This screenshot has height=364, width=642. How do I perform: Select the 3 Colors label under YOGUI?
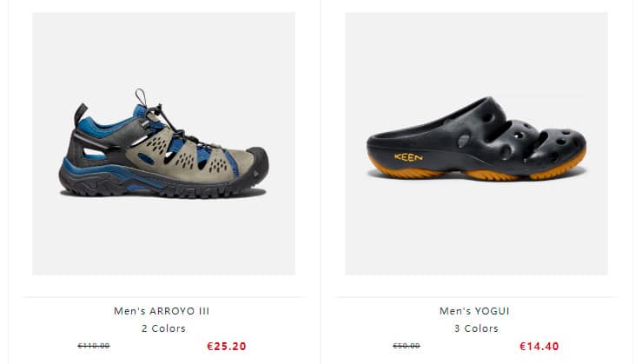tap(476, 328)
